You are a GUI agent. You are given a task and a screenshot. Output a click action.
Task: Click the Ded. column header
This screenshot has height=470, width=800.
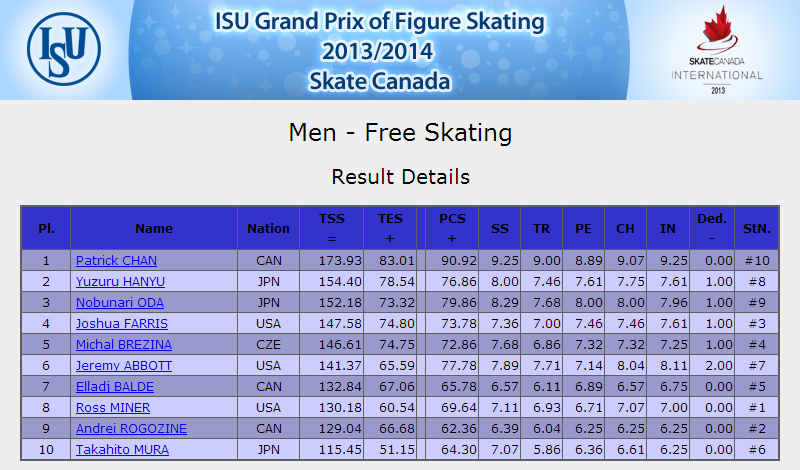click(712, 228)
